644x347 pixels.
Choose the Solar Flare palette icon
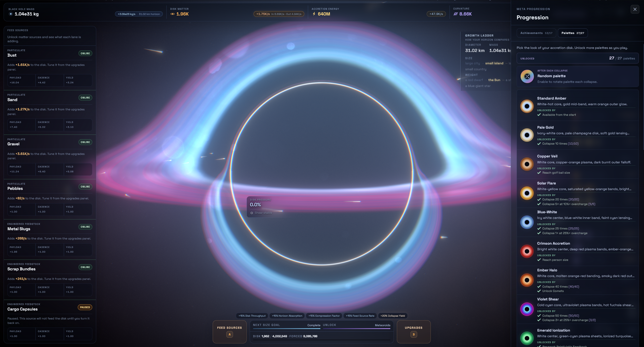(x=527, y=193)
